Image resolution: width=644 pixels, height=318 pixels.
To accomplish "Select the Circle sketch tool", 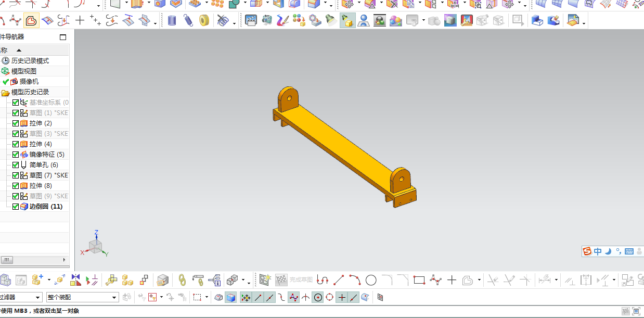I will point(371,280).
